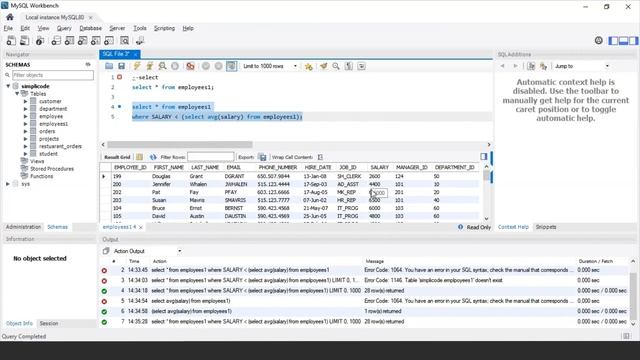
Task: Create a new function toolbar icon
Action: coord(109,41)
